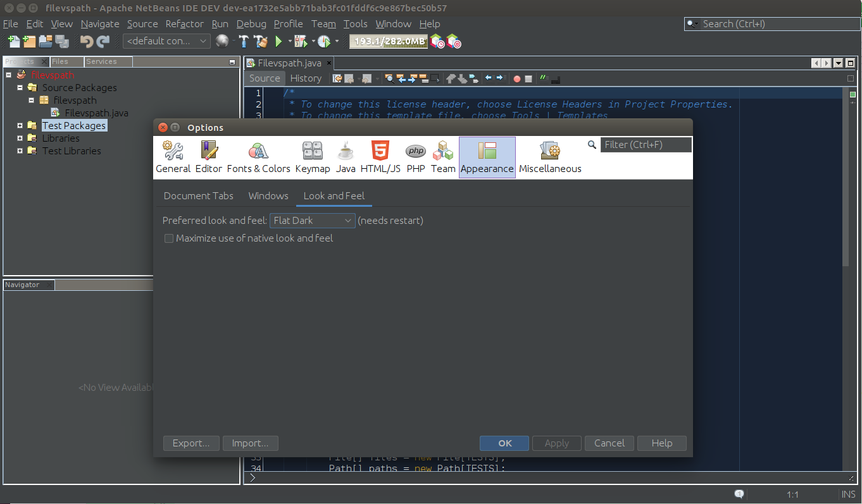Open Profile Project dropdown arrow
Screen dimensions: 862x504
337,42
